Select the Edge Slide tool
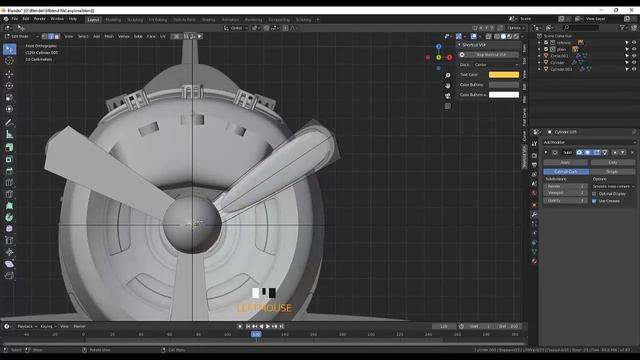640x360 pixels. click(9, 241)
